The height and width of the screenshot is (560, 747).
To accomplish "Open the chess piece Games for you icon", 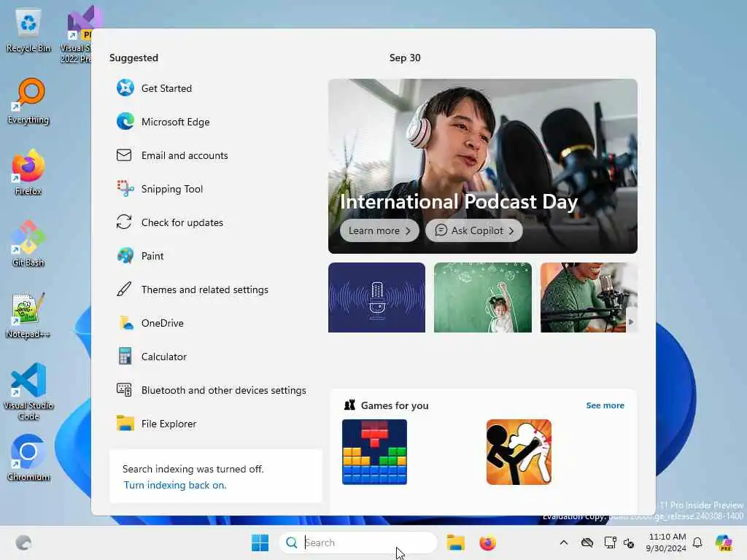I will pos(349,405).
